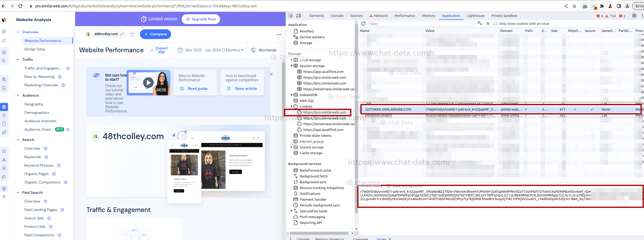Collapse the Session storage tree node

291,66
